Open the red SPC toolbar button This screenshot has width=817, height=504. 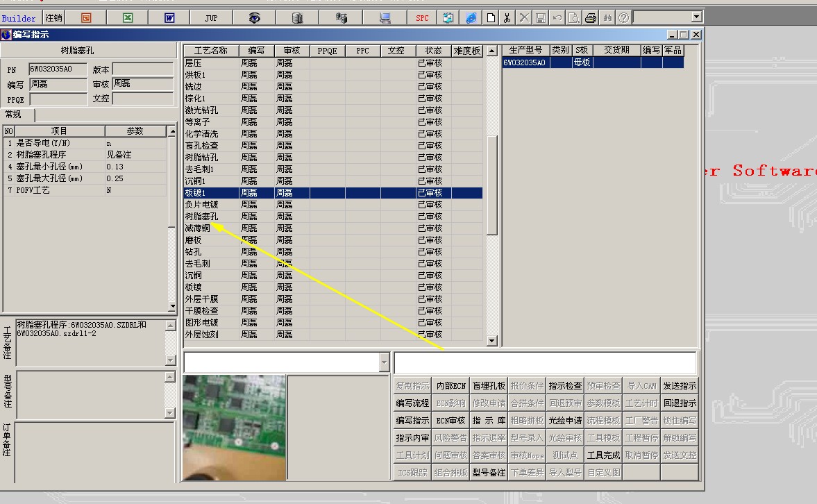pyautogui.click(x=422, y=18)
